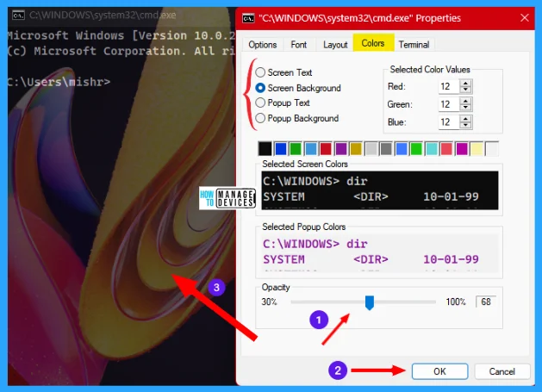Select the Screen Text radio button
This screenshot has height=392, width=542.
(260, 72)
